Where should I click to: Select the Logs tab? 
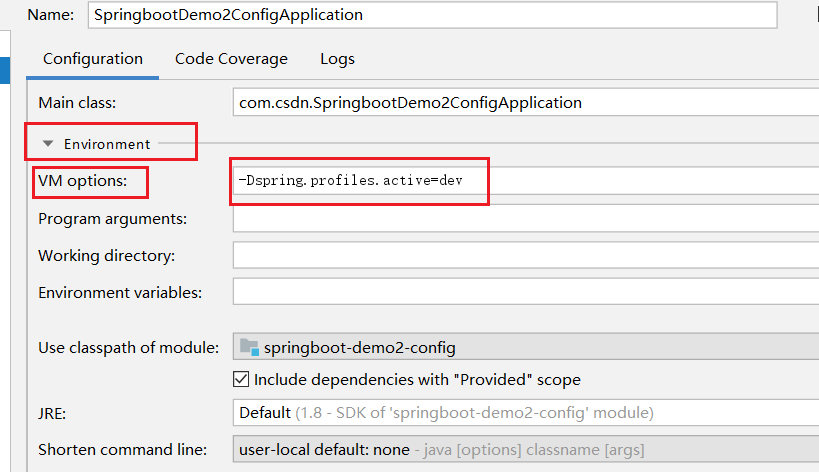337,59
